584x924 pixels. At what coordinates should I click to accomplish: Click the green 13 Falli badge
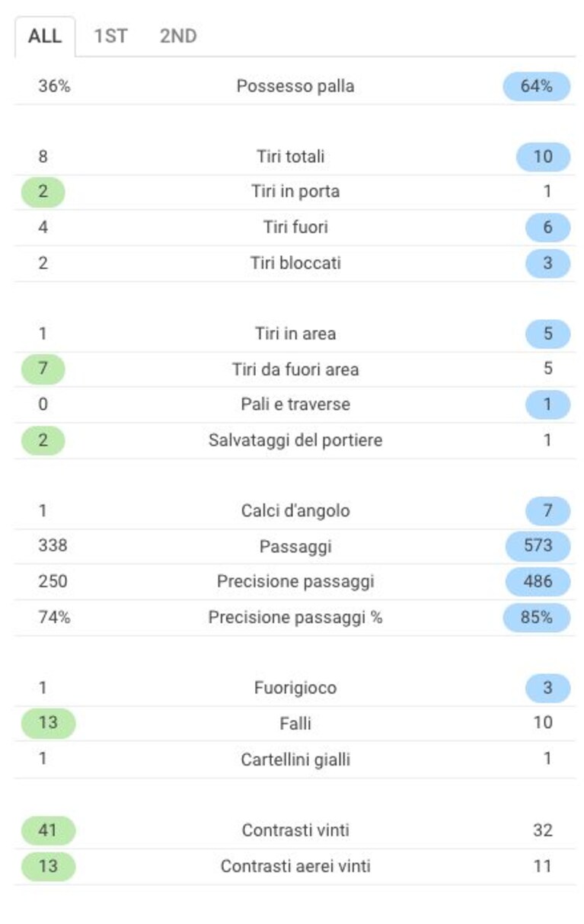click(x=48, y=723)
